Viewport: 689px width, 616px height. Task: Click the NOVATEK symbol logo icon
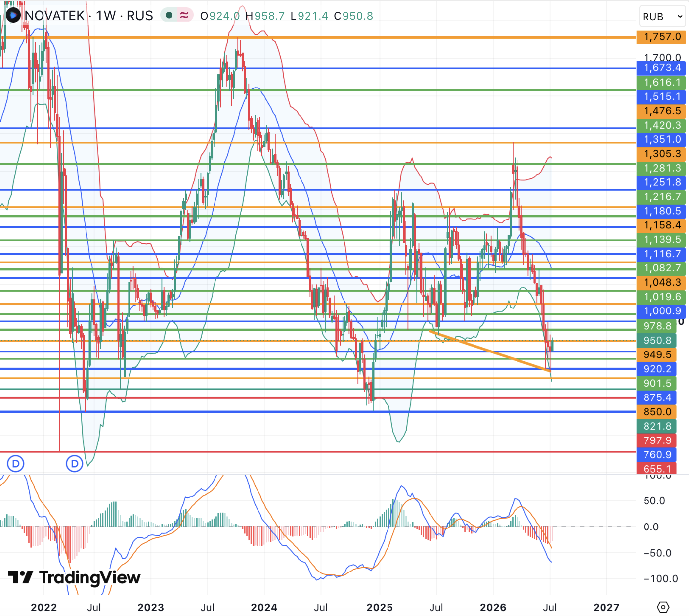[13, 15]
